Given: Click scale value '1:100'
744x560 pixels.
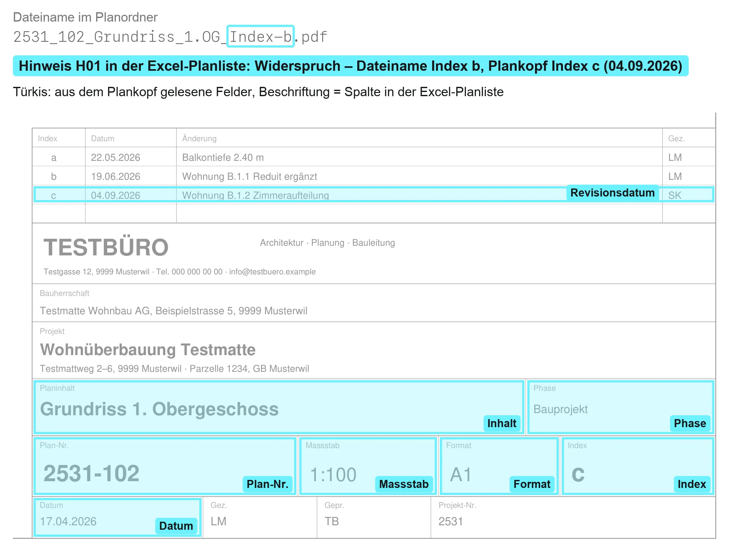Looking at the screenshot, I should [333, 475].
